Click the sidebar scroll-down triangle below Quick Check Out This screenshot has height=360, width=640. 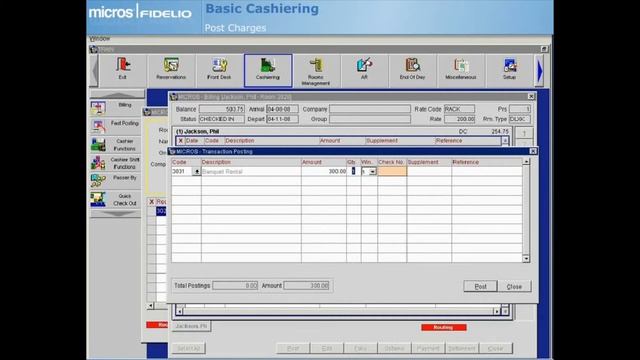(x=117, y=213)
